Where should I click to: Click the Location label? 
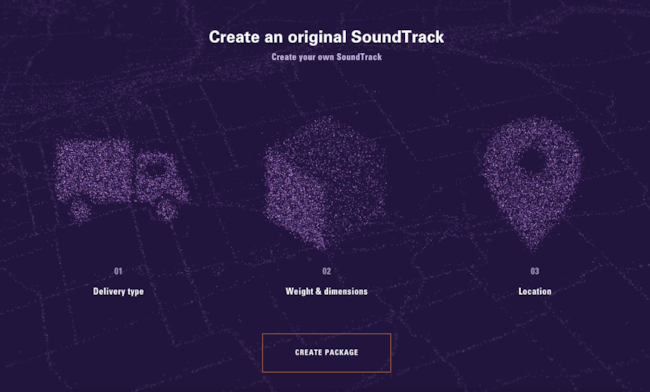535,291
